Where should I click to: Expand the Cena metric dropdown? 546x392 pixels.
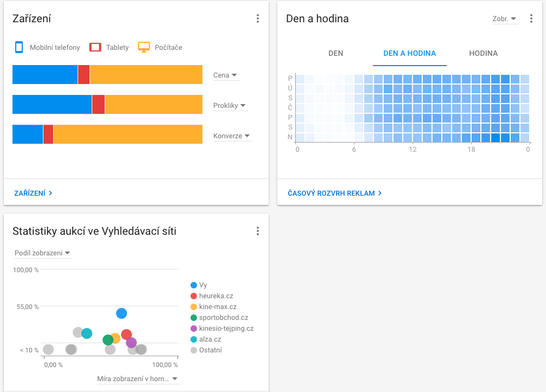(226, 75)
